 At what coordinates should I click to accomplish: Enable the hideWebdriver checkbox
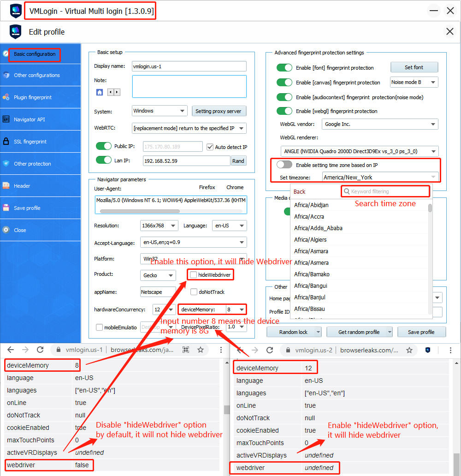pyautogui.click(x=194, y=275)
